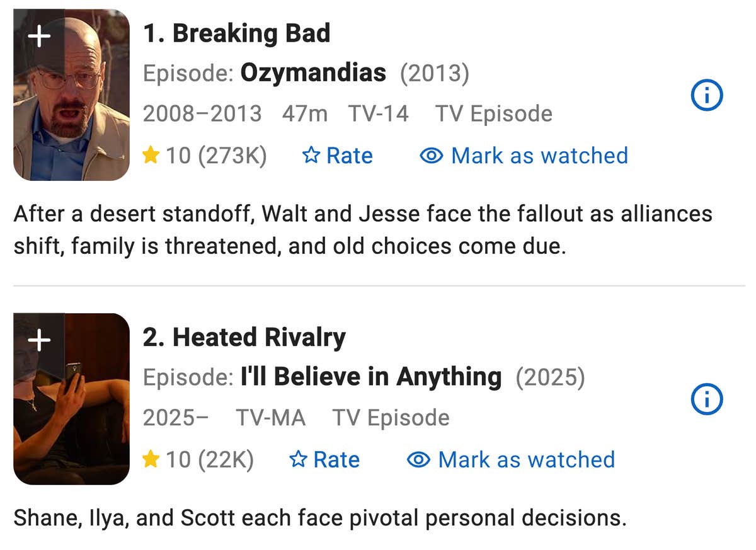The image size is (756, 550).
Task: Mark Ozymandias as watched
Action: [539, 155]
